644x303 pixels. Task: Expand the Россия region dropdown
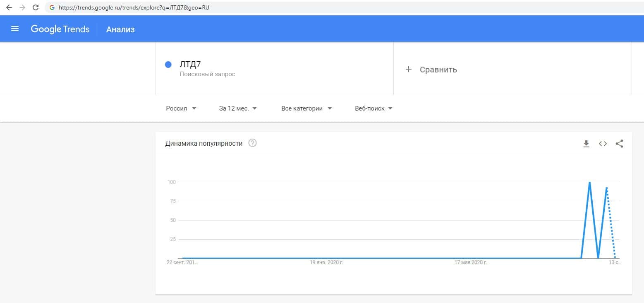pos(181,108)
